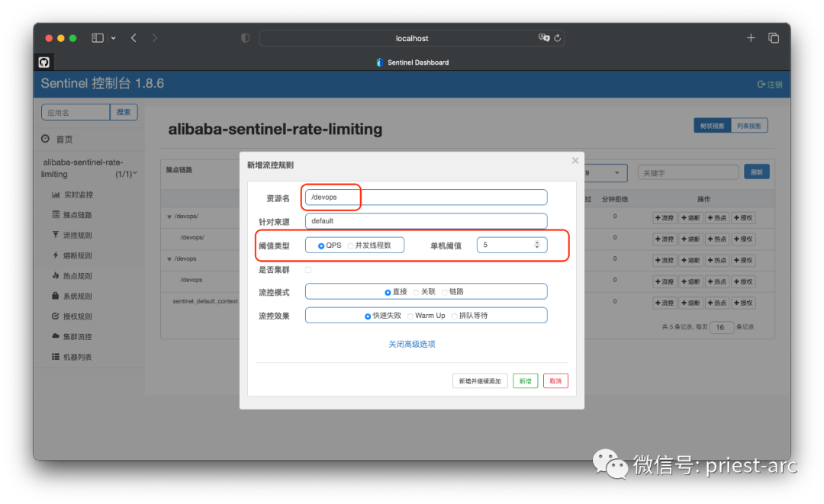
Task: Click the privacy shield icon in toolbar
Action: (x=245, y=38)
